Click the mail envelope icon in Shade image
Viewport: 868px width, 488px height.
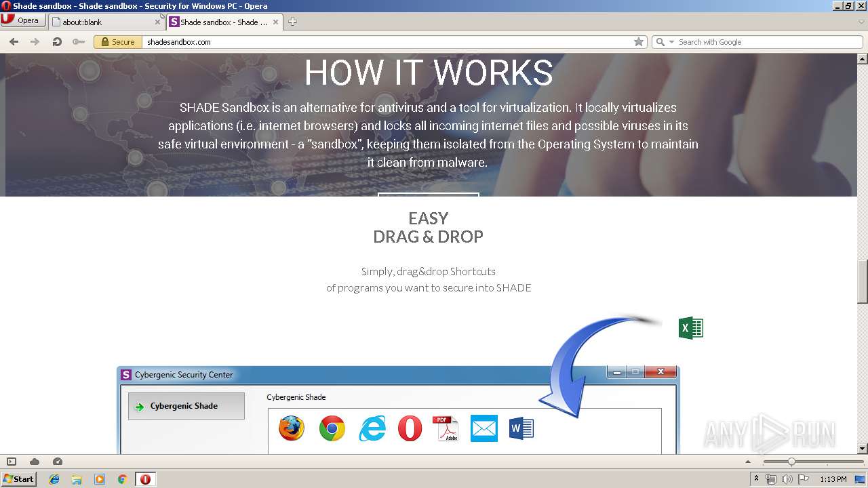[x=484, y=428]
